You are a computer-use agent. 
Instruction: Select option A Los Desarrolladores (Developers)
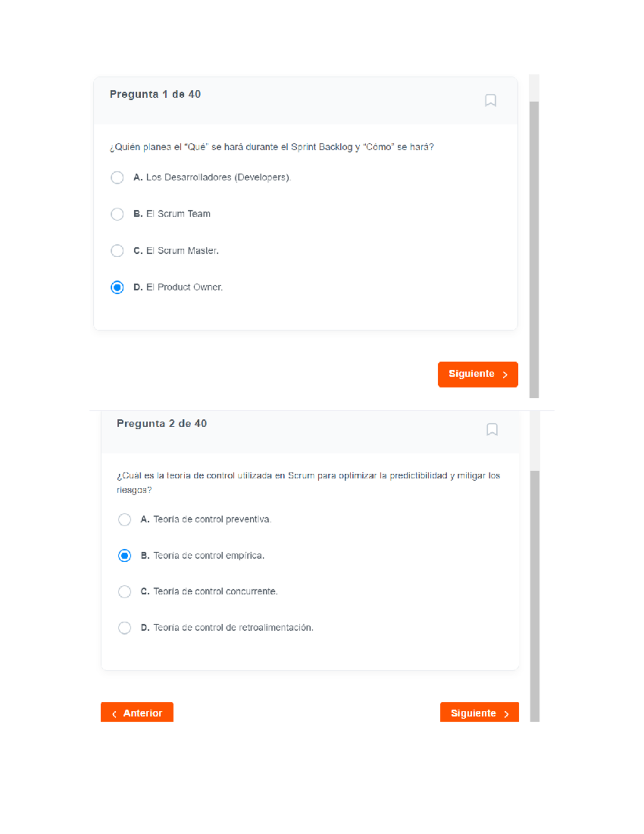[117, 178]
